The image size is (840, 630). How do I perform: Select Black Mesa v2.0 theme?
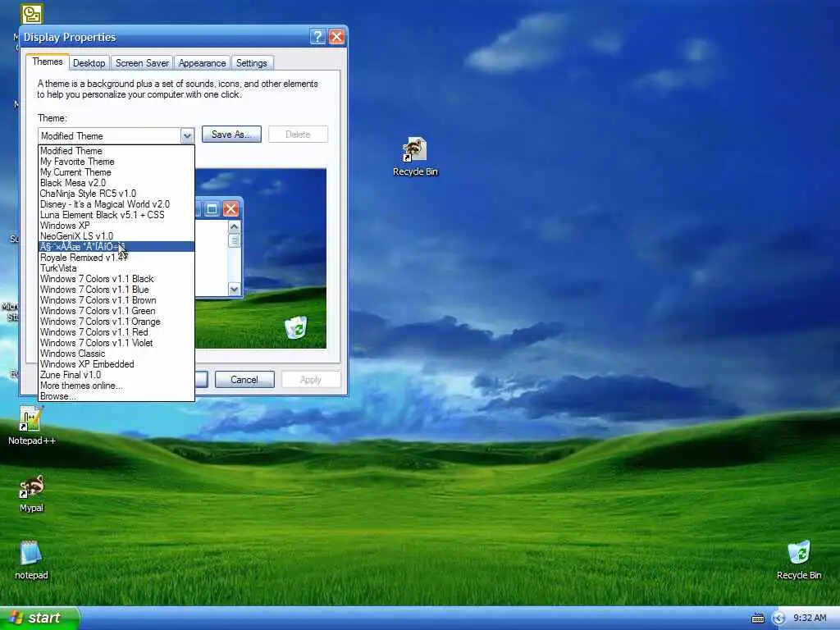(116, 183)
